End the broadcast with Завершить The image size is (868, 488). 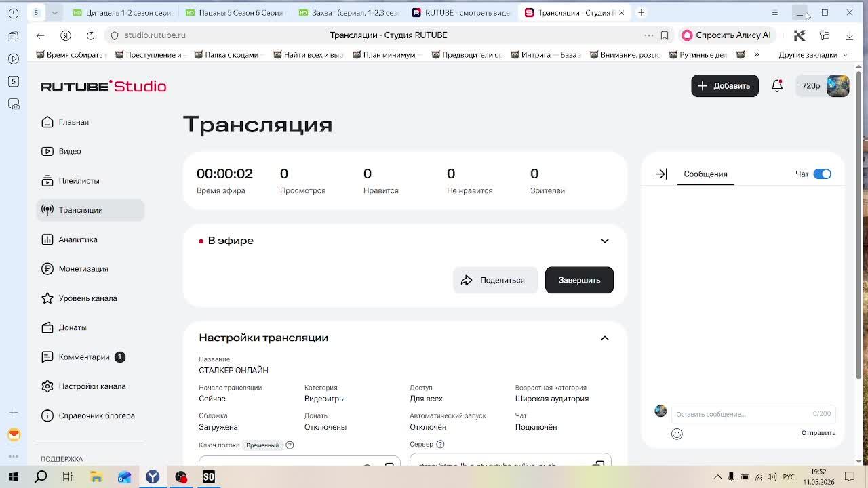coord(579,280)
